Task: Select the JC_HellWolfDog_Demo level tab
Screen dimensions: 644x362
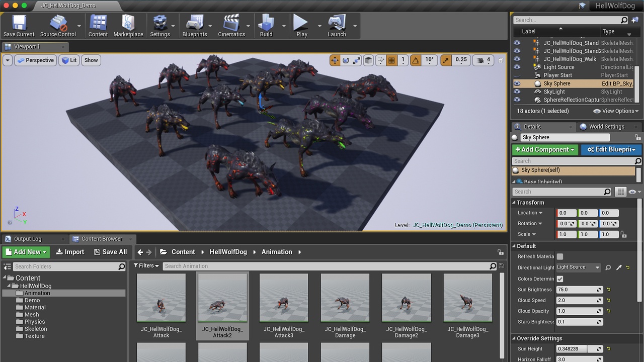Action: [x=68, y=6]
